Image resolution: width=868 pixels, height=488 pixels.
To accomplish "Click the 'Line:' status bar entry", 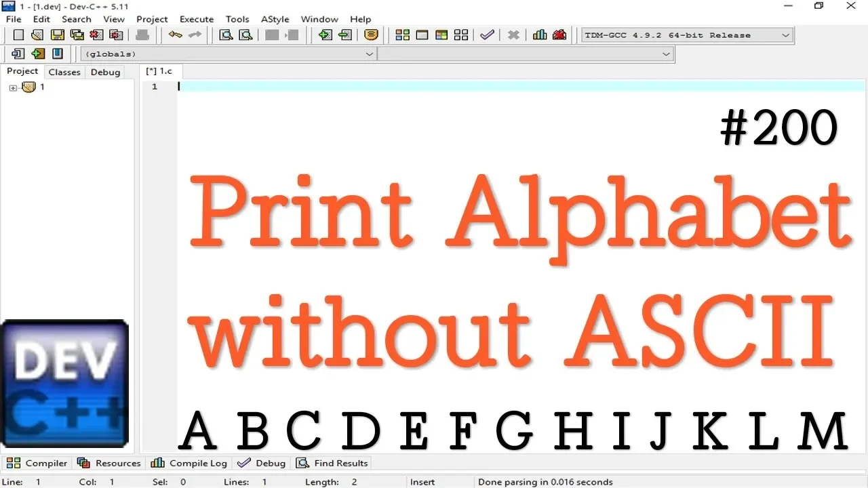I will (x=22, y=482).
